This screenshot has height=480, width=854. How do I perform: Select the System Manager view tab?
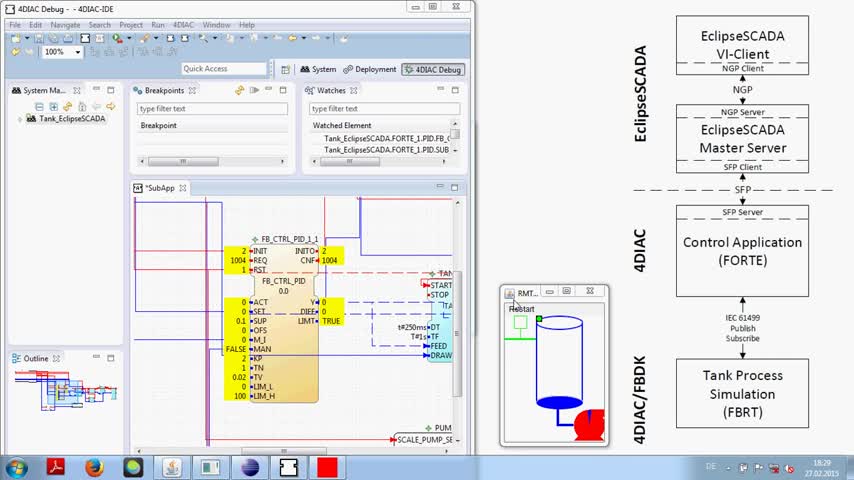[x=44, y=90]
